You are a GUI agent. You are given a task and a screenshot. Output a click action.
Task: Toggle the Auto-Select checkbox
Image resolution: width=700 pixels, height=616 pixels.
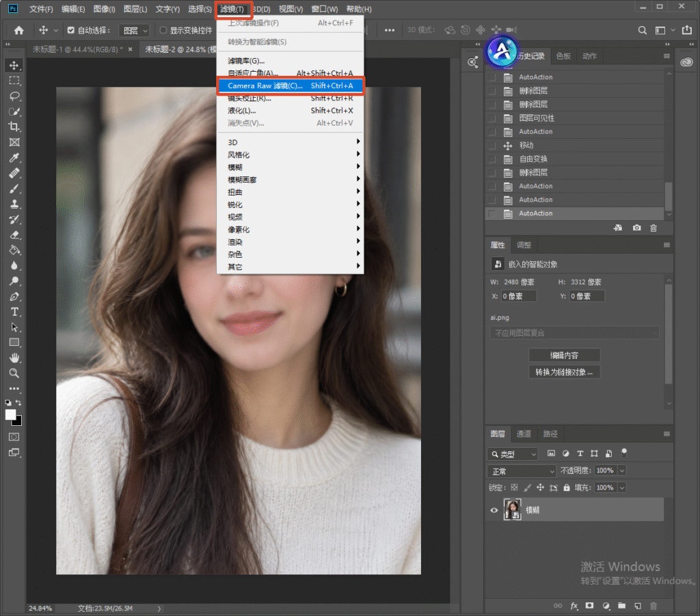pyautogui.click(x=70, y=30)
